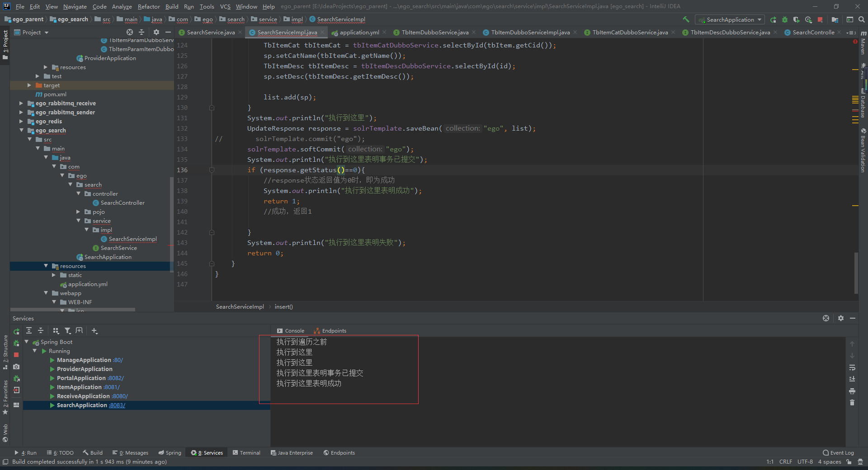This screenshot has height=470, width=868.
Task: Click the Add Service plus icon
Action: click(x=94, y=331)
